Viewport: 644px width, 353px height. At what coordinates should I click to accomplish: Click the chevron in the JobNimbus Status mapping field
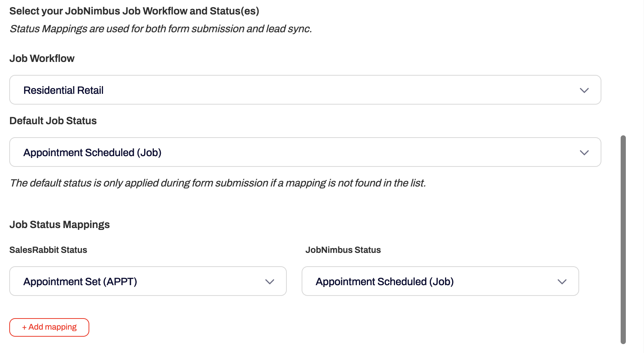pos(562,282)
